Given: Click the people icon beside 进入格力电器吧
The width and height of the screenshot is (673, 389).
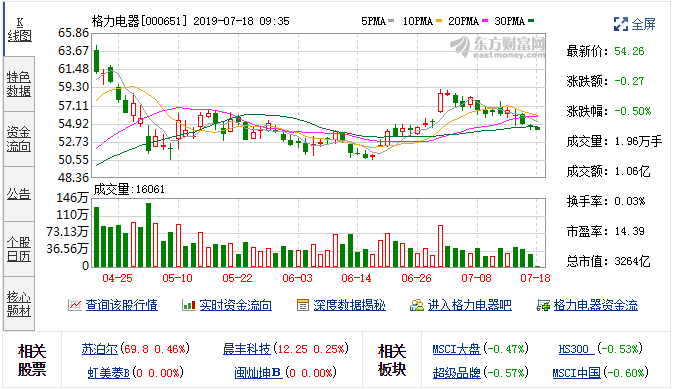Looking at the screenshot, I should click(417, 305).
